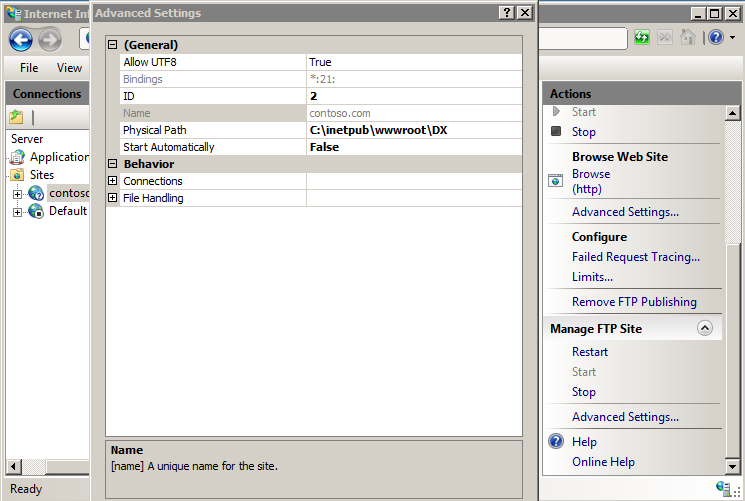Viewport: 745px width, 501px height.
Task: Click the Actions pane scroll up arrow
Action: coord(733,113)
